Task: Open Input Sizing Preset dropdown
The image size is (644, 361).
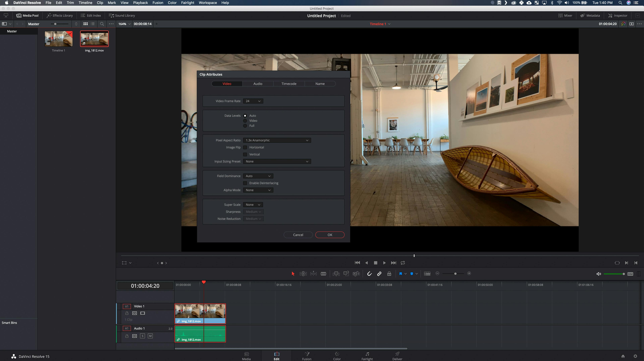Action: (277, 162)
